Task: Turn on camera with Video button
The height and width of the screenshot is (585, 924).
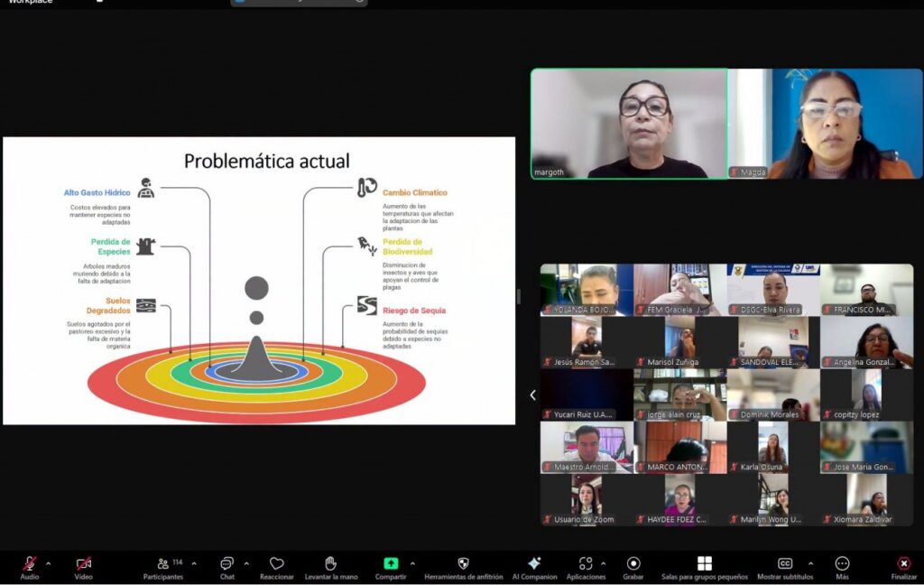Action: coord(83,569)
